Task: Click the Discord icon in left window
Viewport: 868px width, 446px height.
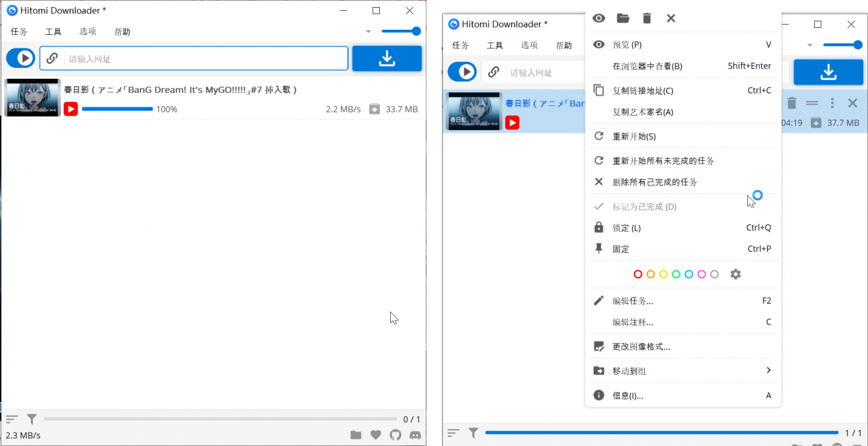Action: pos(416,435)
